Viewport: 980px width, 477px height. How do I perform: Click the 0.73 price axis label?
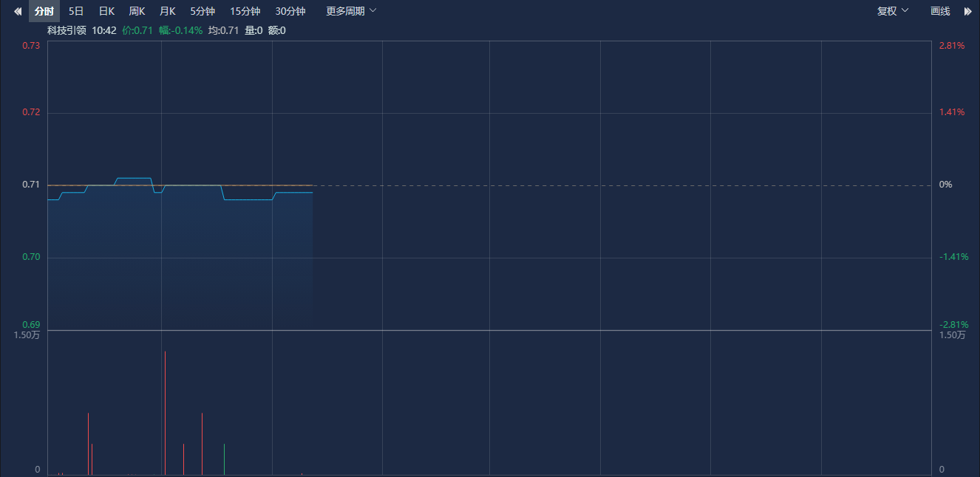pos(31,46)
